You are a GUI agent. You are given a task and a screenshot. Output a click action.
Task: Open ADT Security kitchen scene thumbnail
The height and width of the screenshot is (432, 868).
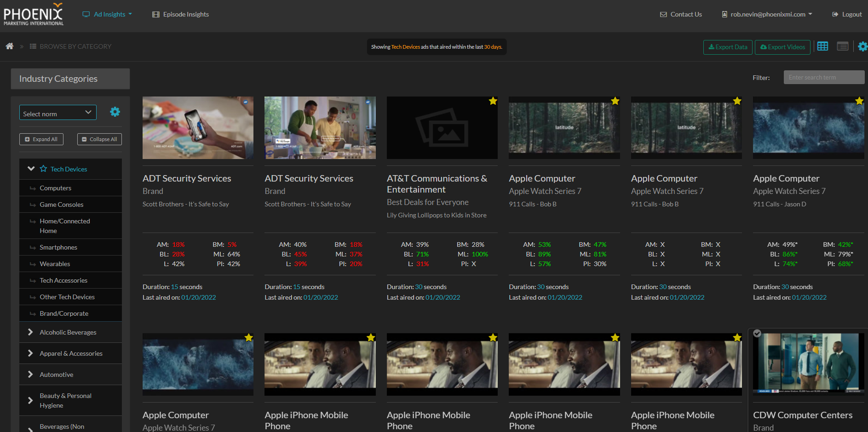[x=320, y=128]
